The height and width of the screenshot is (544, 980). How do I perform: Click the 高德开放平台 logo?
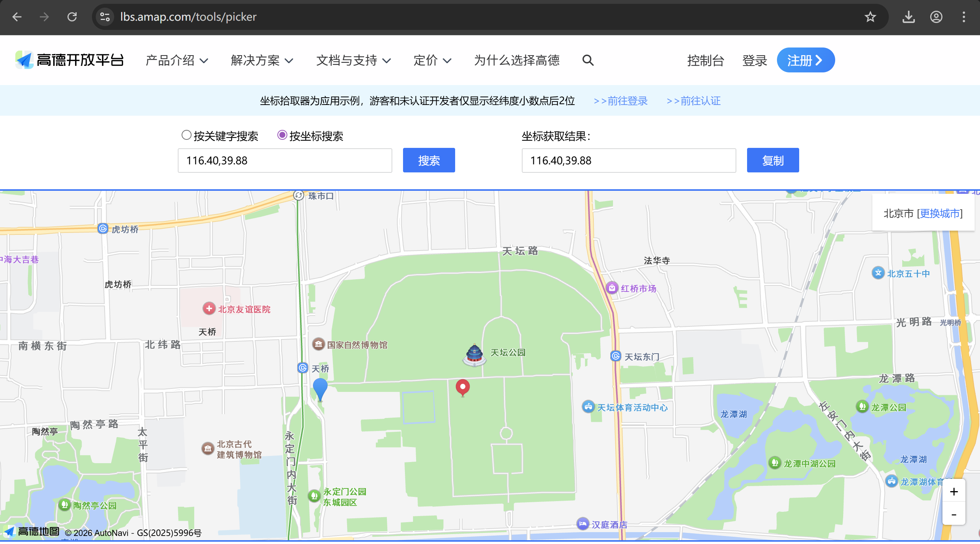click(x=70, y=60)
